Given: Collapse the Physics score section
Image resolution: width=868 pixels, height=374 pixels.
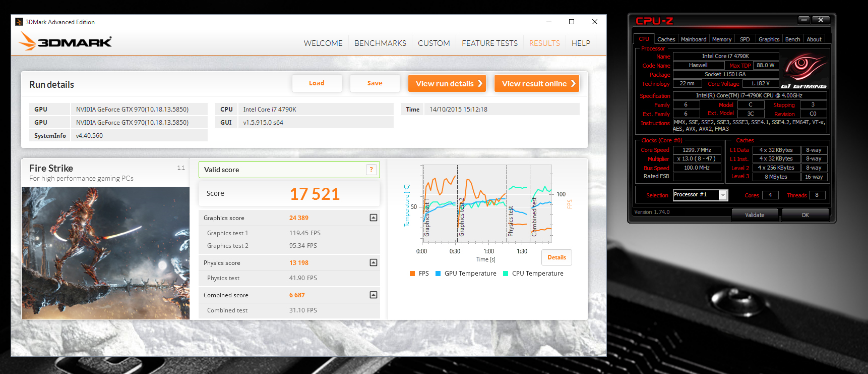Looking at the screenshot, I should click(374, 262).
